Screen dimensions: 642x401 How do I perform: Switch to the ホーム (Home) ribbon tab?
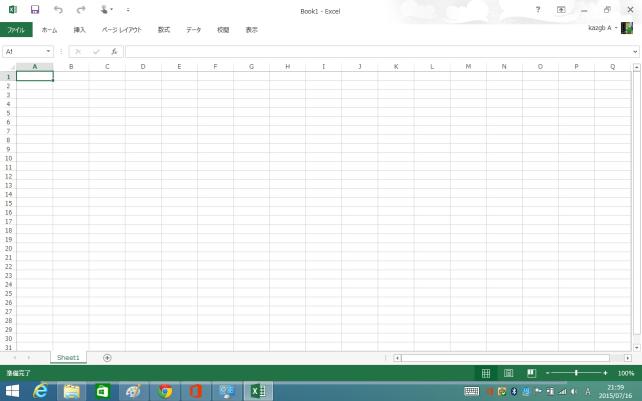49,30
